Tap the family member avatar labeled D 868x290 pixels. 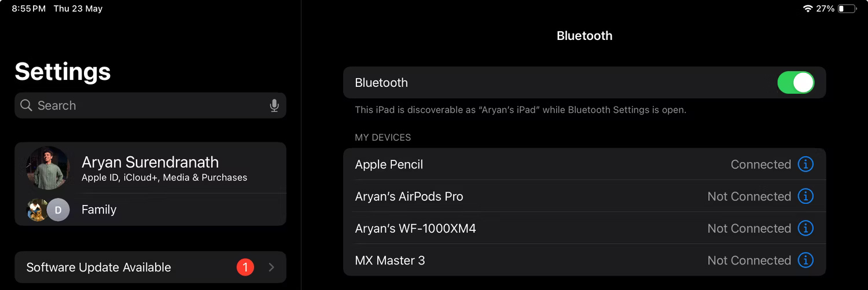58,210
